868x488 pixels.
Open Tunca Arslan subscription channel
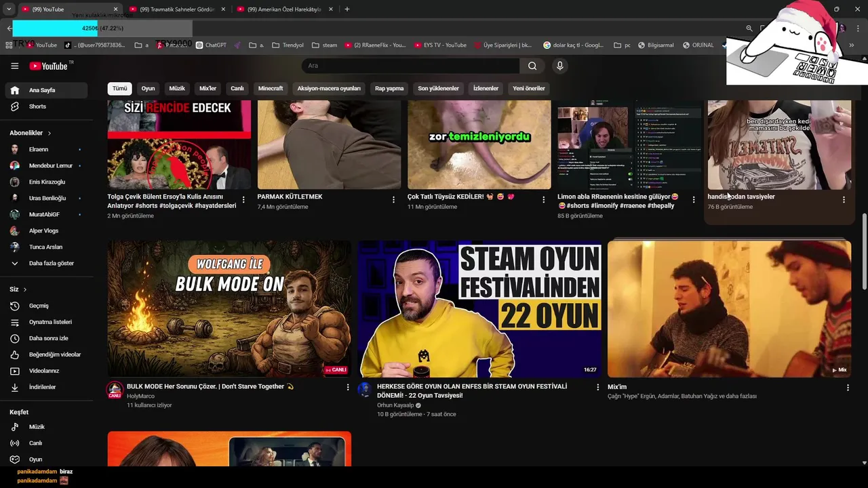tap(46, 247)
